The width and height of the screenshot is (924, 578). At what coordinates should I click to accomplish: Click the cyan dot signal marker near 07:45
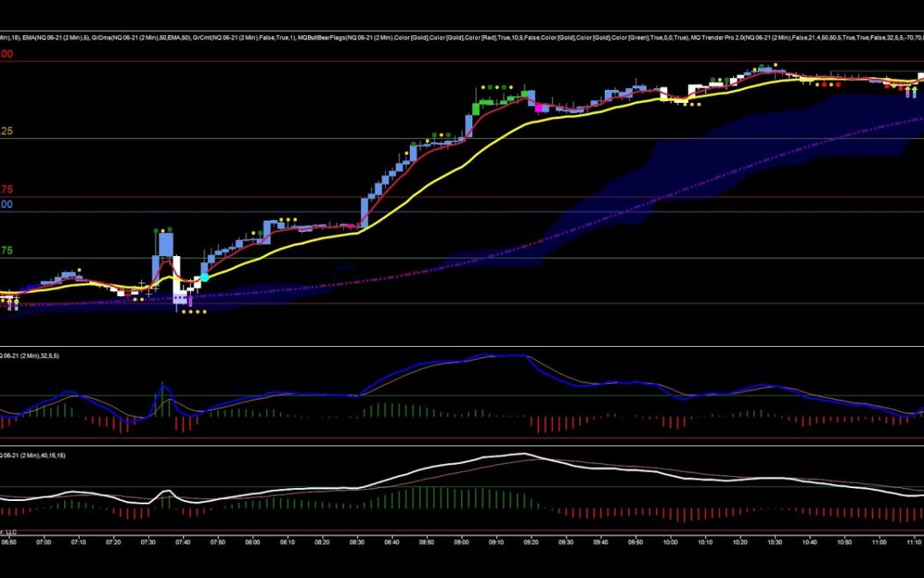click(205, 277)
